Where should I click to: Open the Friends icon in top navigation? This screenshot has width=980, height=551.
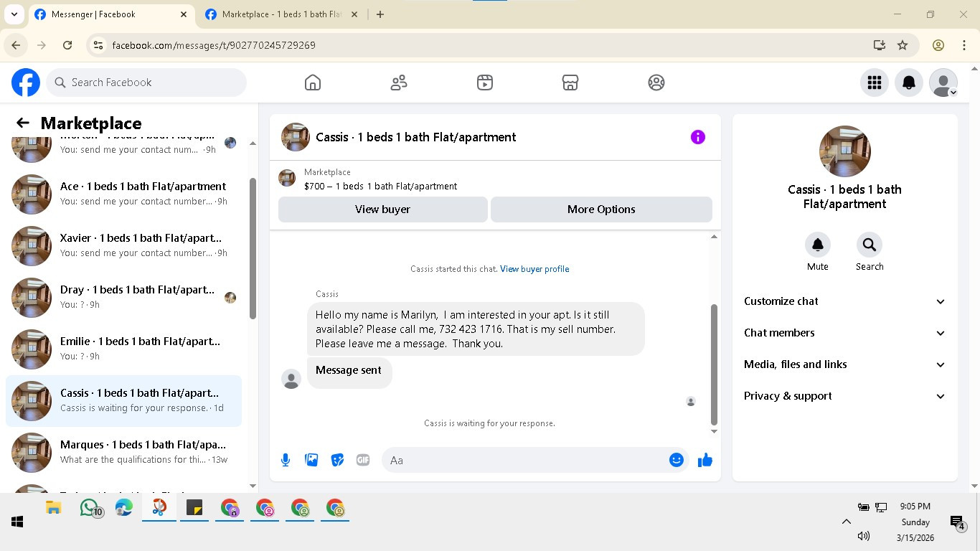pyautogui.click(x=399, y=83)
